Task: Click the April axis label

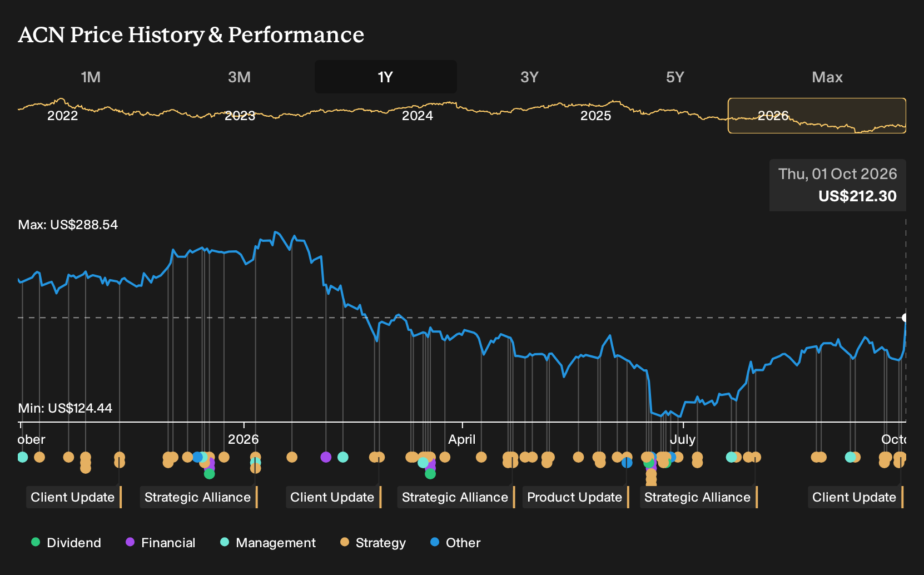Action: click(x=462, y=439)
